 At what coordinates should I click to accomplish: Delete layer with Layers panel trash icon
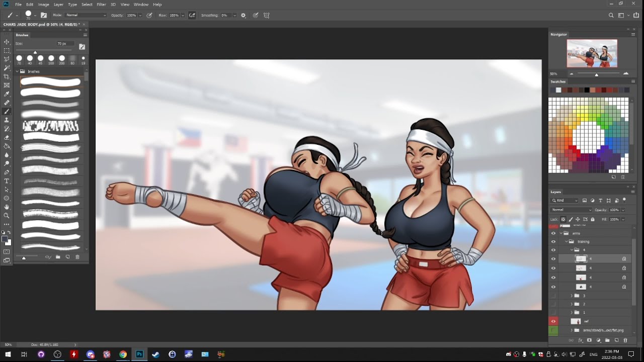coord(625,340)
